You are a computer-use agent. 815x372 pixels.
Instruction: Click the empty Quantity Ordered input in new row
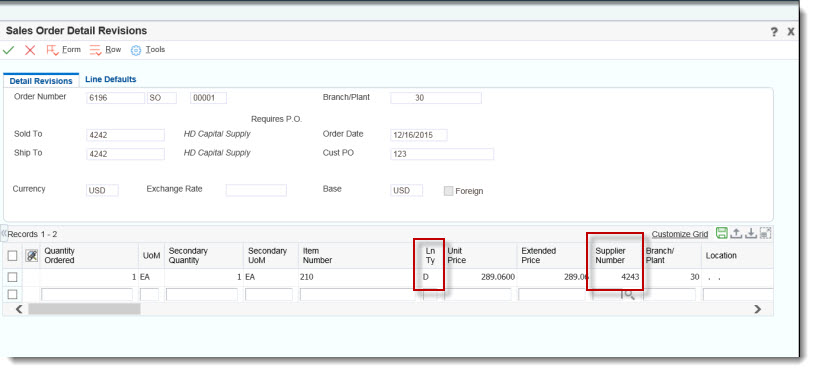(87, 295)
